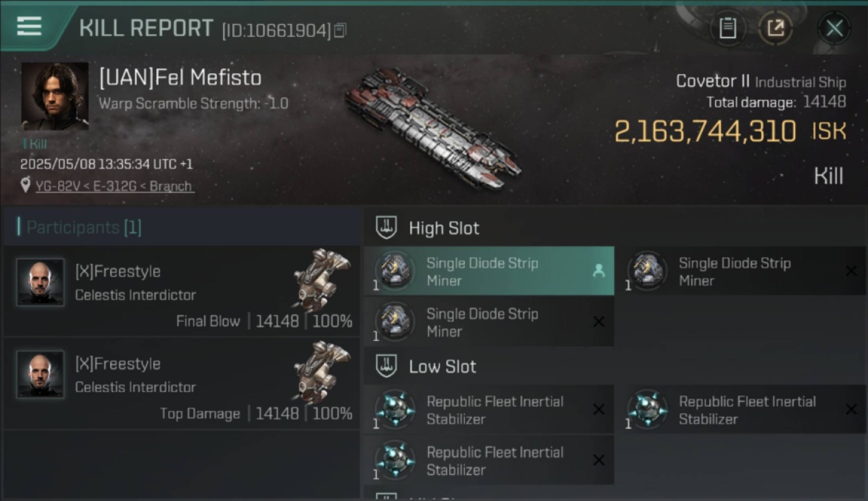Click the location pin icon
Screen dimensions: 868x501
click(x=25, y=185)
